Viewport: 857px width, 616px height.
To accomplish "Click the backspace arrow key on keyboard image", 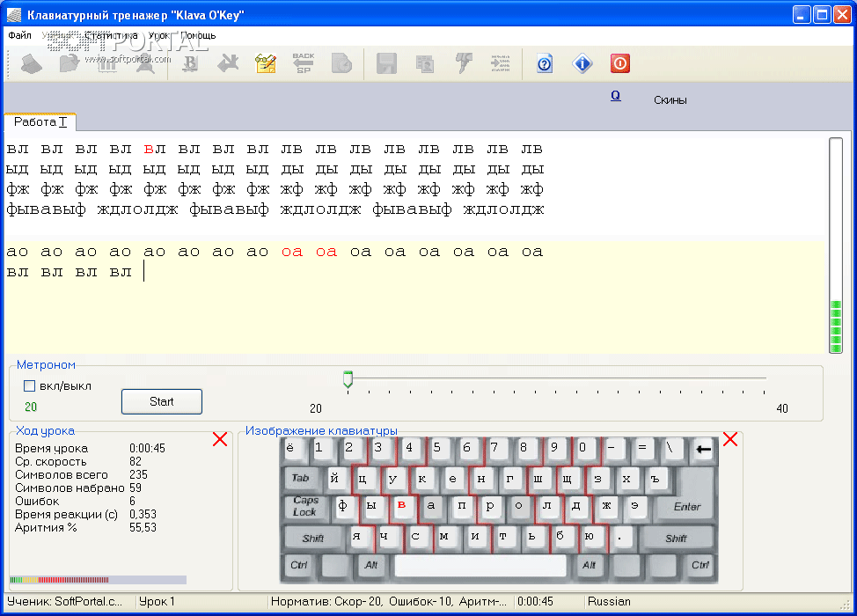I will click(x=703, y=450).
